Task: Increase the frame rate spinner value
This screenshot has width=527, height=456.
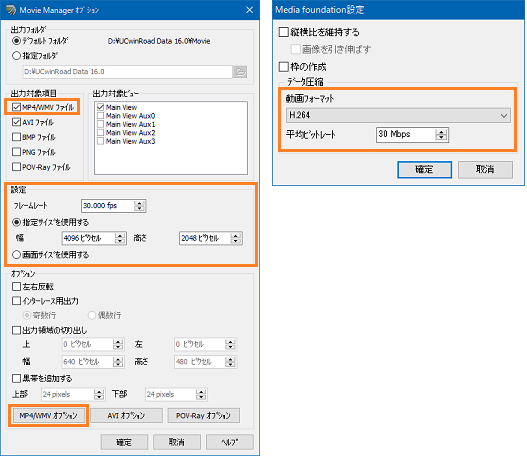Action: click(x=139, y=203)
